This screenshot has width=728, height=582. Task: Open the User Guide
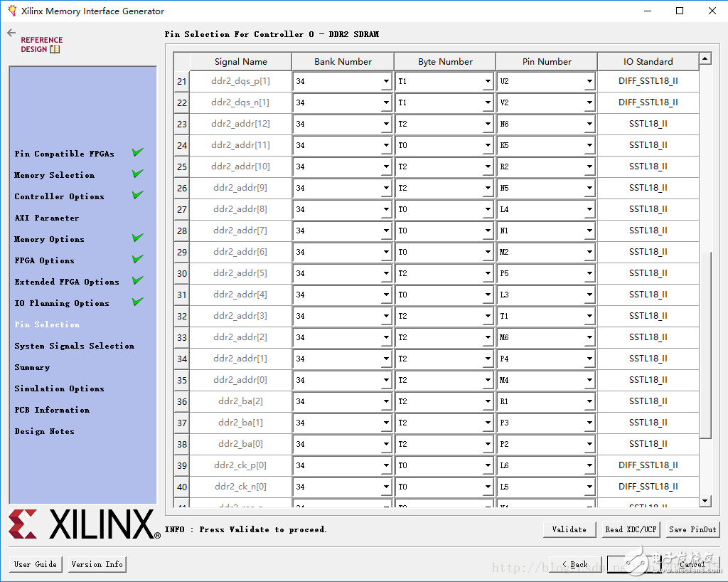coord(36,564)
